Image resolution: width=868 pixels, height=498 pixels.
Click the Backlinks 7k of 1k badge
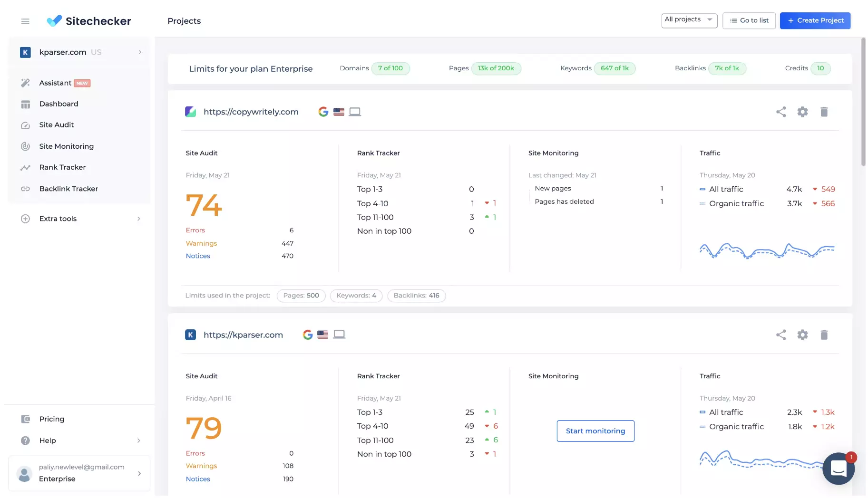pos(727,68)
